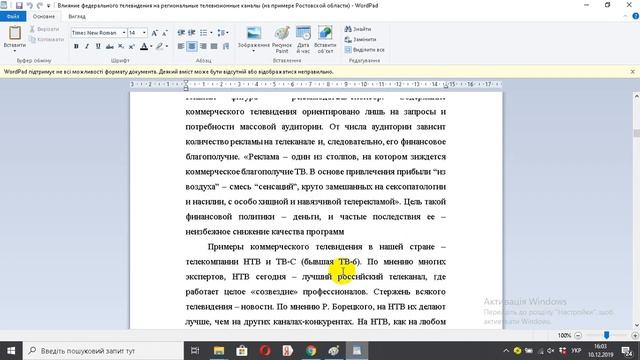Open the bullet list style dropdown
Screen dimensions: 640x360
pyautogui.click(x=211, y=33)
